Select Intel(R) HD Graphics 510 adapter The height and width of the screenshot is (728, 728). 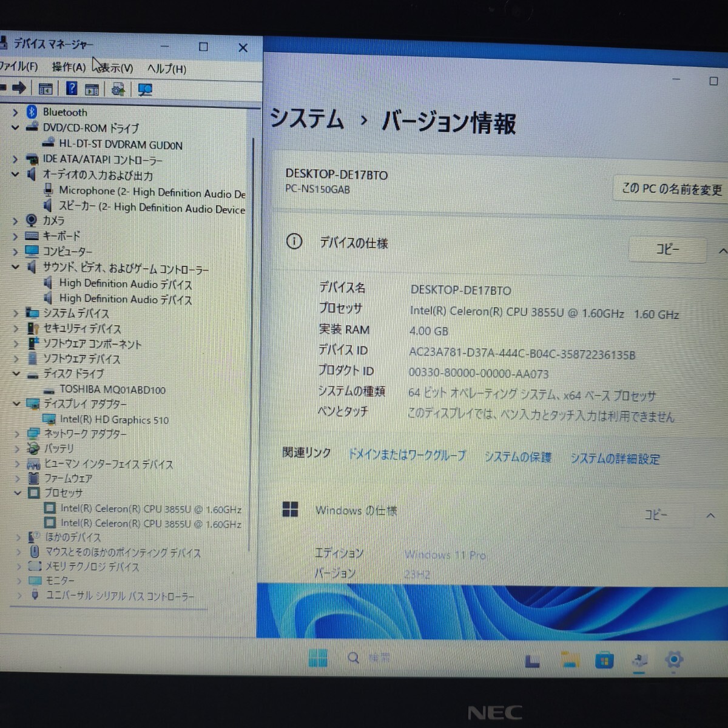click(x=114, y=419)
